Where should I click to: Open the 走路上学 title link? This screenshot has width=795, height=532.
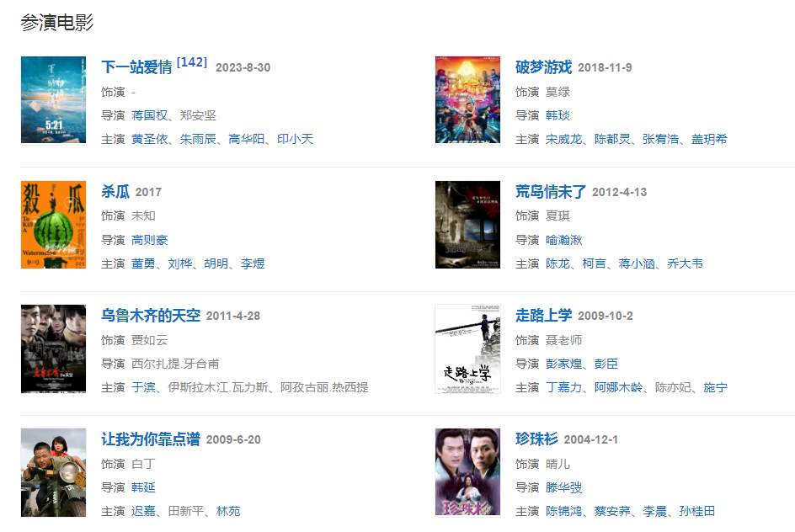point(543,316)
